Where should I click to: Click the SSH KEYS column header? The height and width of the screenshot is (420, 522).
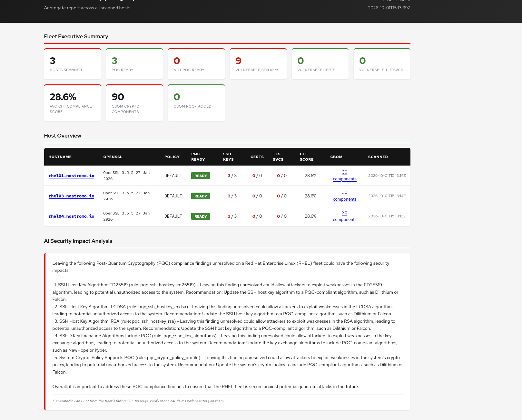click(x=228, y=157)
